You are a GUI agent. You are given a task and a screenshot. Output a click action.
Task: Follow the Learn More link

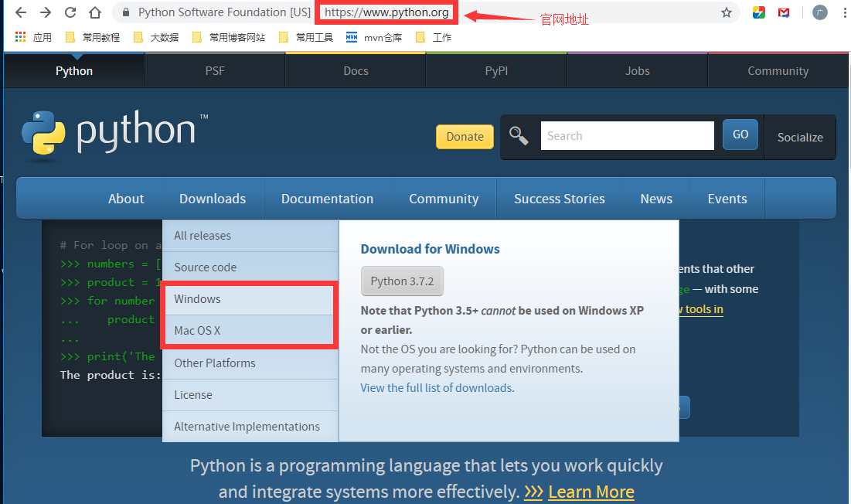click(x=591, y=492)
